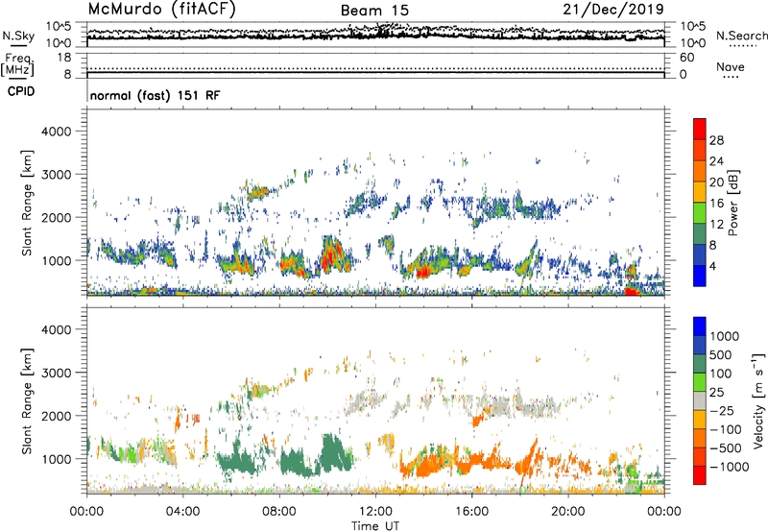This screenshot has height=532, width=768.
Task: Click the "18" frequency axis value
Action: pos(64,58)
